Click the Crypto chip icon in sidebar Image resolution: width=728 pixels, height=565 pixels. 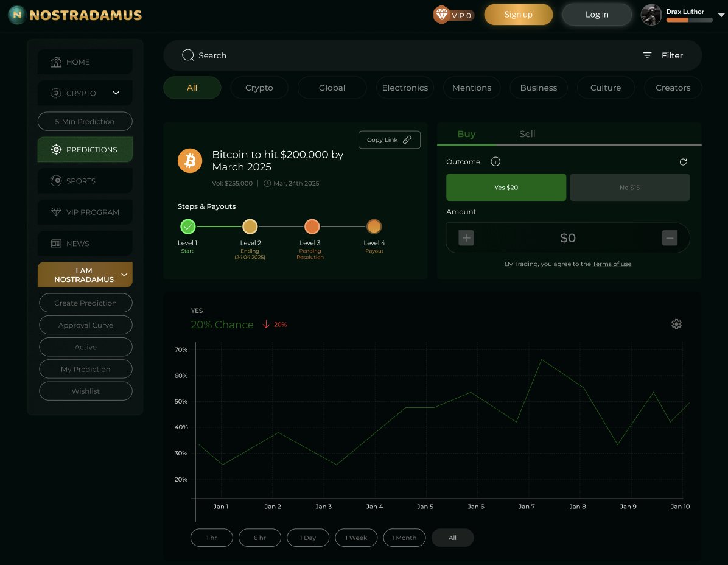coord(56,93)
